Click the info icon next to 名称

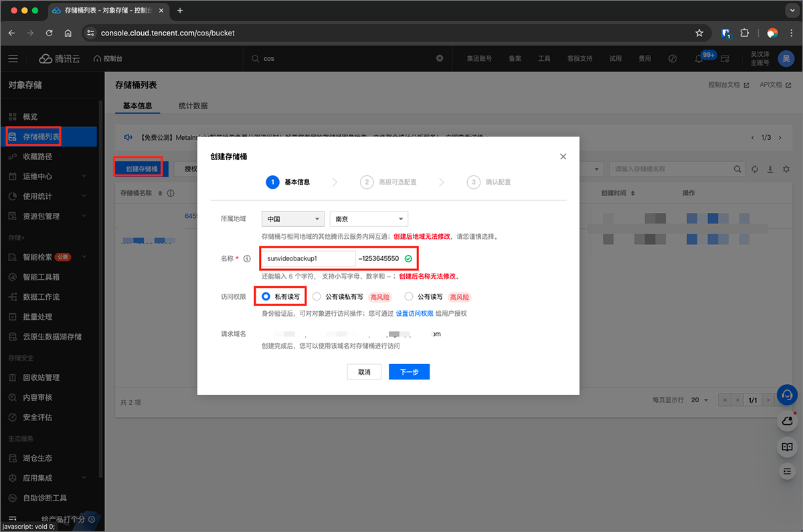(247, 259)
